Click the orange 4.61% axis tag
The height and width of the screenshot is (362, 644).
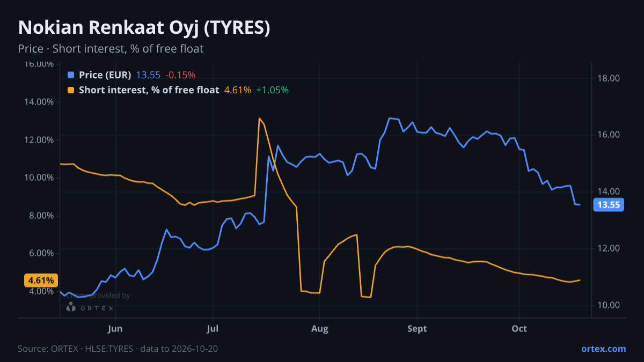tap(41, 280)
